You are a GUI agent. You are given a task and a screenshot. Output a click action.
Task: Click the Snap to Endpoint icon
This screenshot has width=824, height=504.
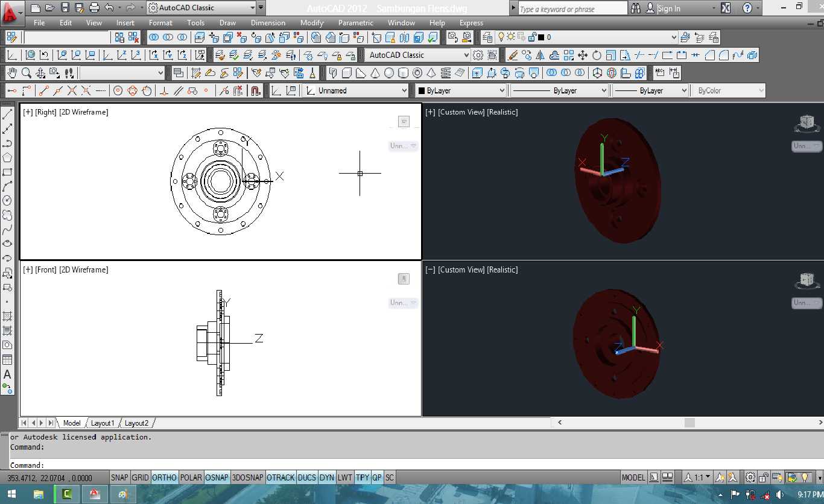pyautogui.click(x=43, y=91)
